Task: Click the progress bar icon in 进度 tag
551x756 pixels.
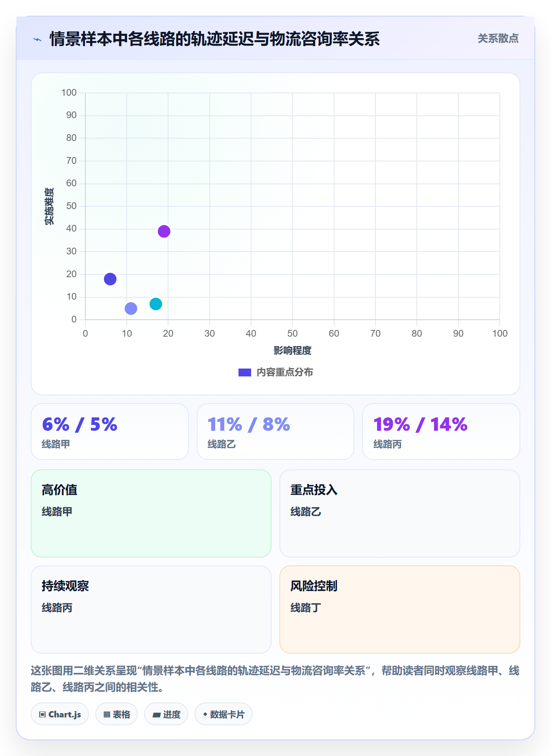Action: point(156,715)
